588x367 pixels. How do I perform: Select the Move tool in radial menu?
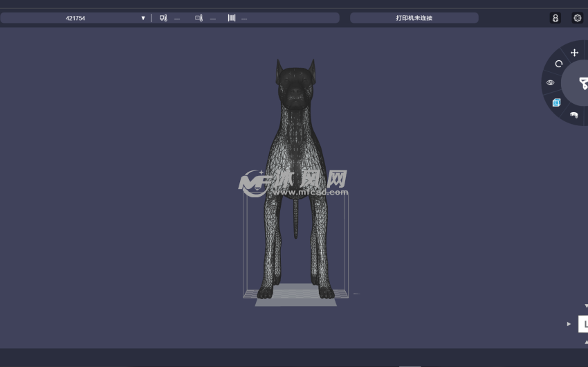[x=574, y=53]
